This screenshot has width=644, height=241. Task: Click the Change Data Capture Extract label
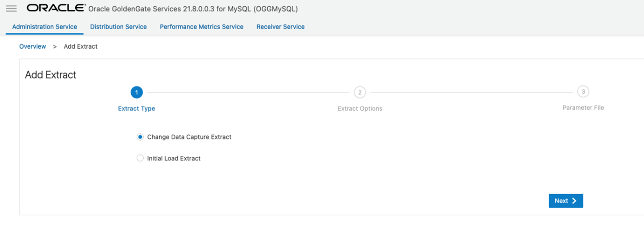pos(189,137)
